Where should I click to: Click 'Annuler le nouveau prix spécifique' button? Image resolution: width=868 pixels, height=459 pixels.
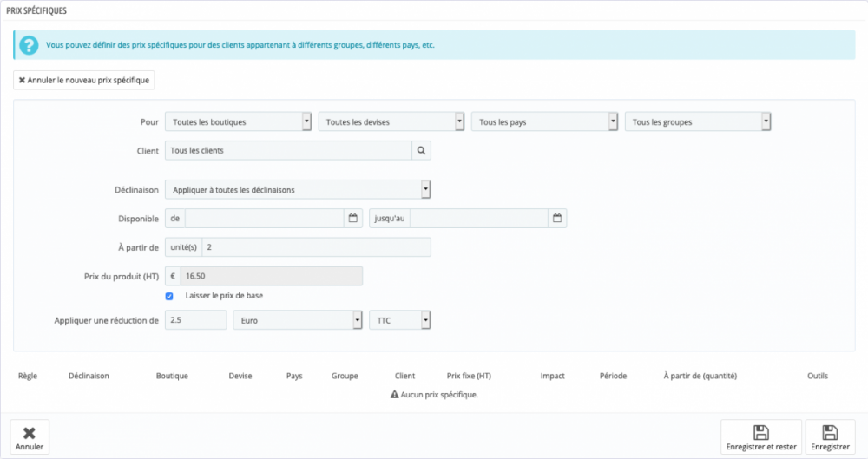coord(84,80)
